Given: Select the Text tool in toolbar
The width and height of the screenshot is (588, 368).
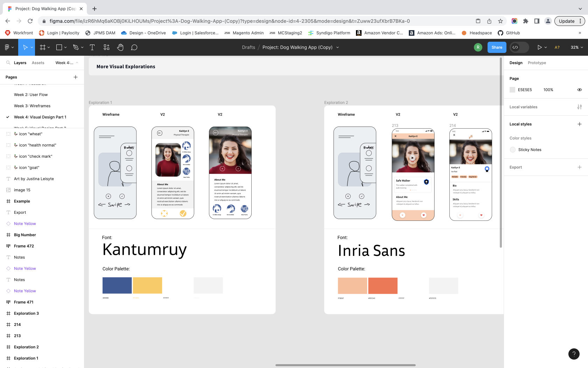Looking at the screenshot, I should tap(92, 47).
